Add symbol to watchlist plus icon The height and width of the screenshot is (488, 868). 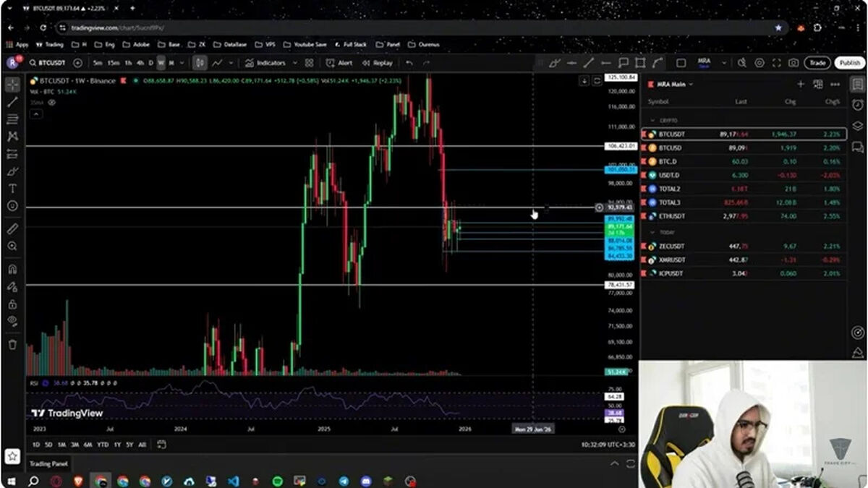(801, 85)
